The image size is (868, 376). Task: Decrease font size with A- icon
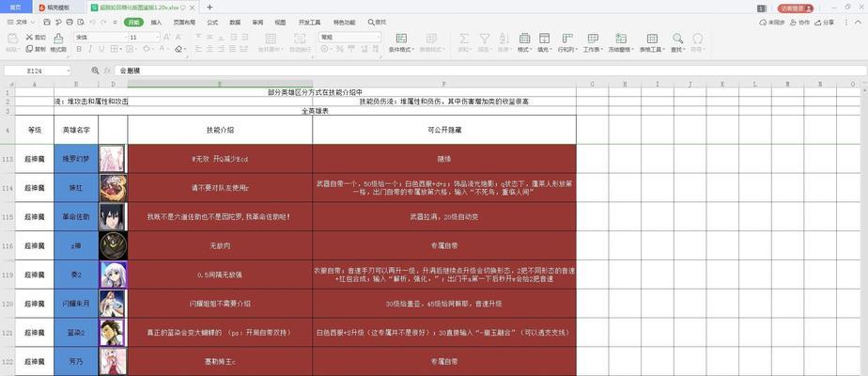pyautogui.click(x=178, y=37)
